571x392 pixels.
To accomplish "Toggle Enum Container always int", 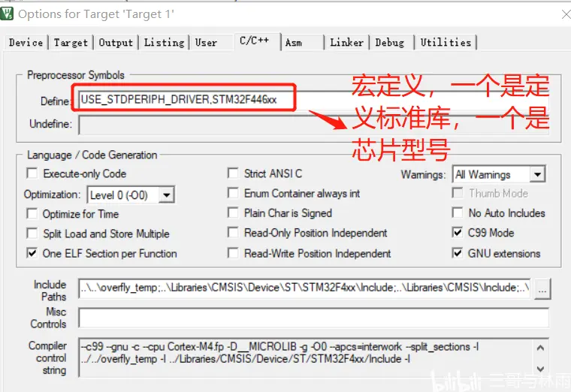I will pyautogui.click(x=233, y=193).
